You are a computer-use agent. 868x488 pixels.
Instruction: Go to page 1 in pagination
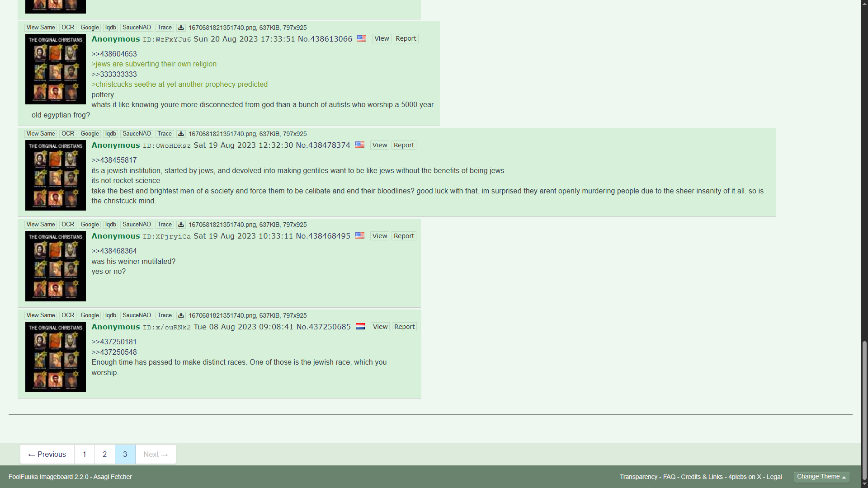85,454
